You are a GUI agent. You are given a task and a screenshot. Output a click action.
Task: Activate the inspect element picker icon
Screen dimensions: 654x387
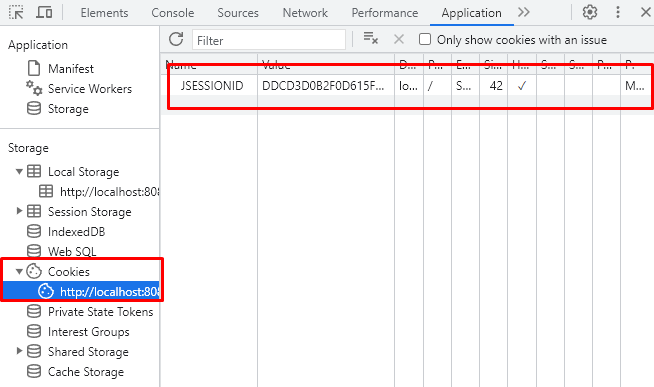pos(16,13)
